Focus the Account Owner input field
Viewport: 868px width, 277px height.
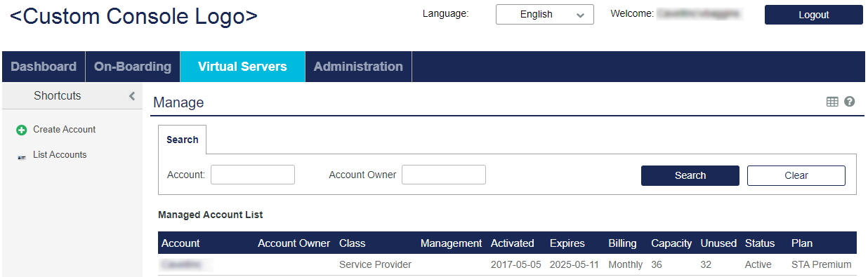(x=444, y=175)
